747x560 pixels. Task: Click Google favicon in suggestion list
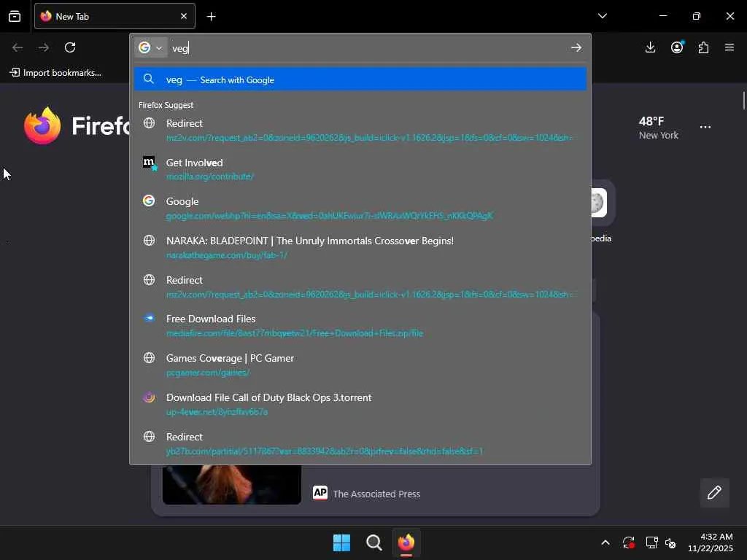click(x=149, y=201)
